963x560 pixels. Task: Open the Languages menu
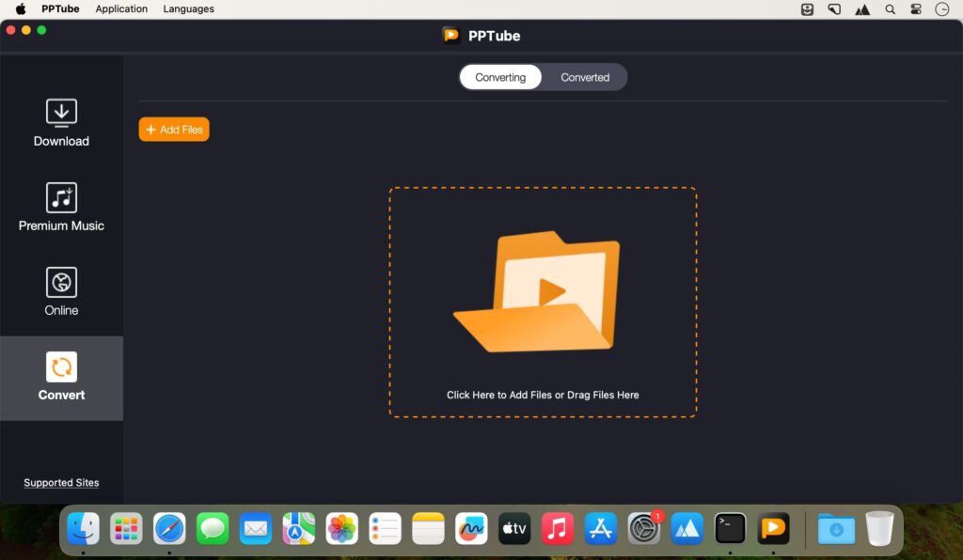(x=188, y=8)
